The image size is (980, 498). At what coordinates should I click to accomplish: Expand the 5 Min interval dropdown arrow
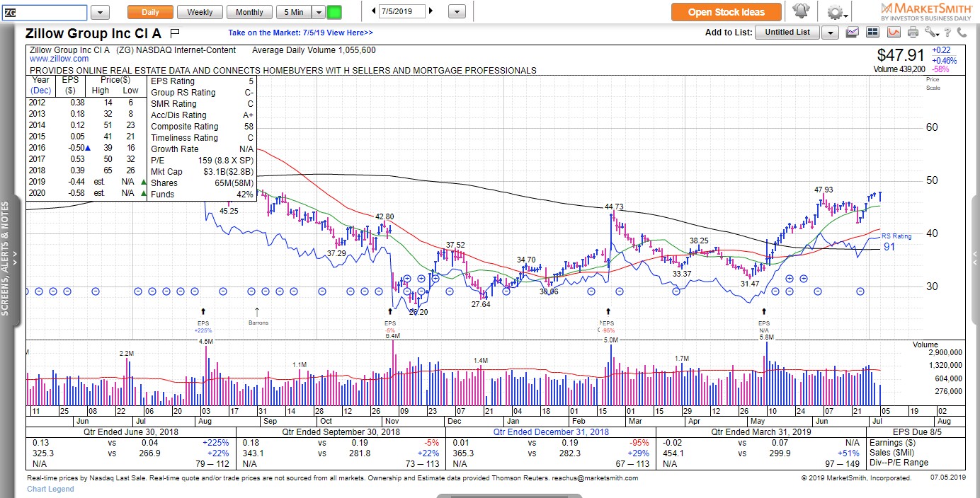(x=318, y=12)
